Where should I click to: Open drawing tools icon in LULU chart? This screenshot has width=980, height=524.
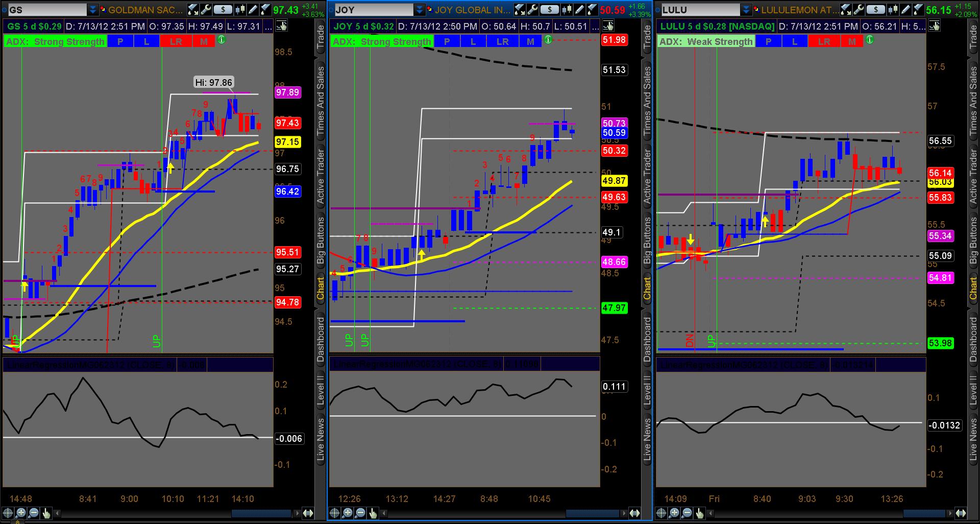point(847,9)
